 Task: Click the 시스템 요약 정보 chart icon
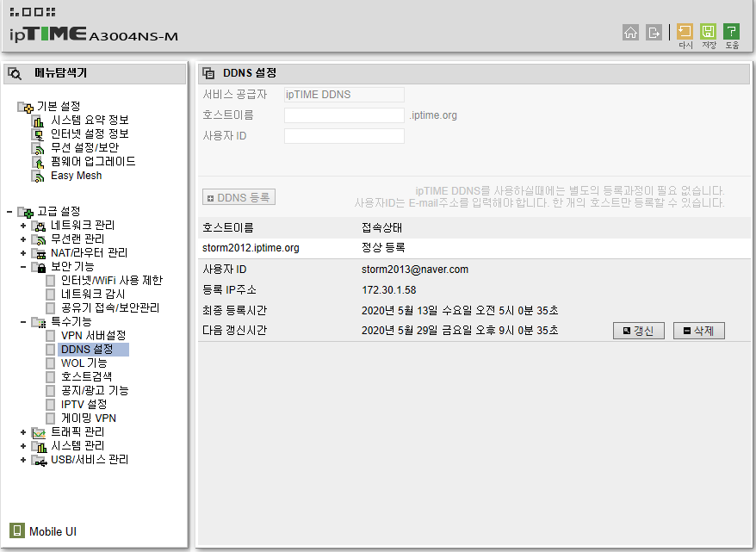pos(38,121)
